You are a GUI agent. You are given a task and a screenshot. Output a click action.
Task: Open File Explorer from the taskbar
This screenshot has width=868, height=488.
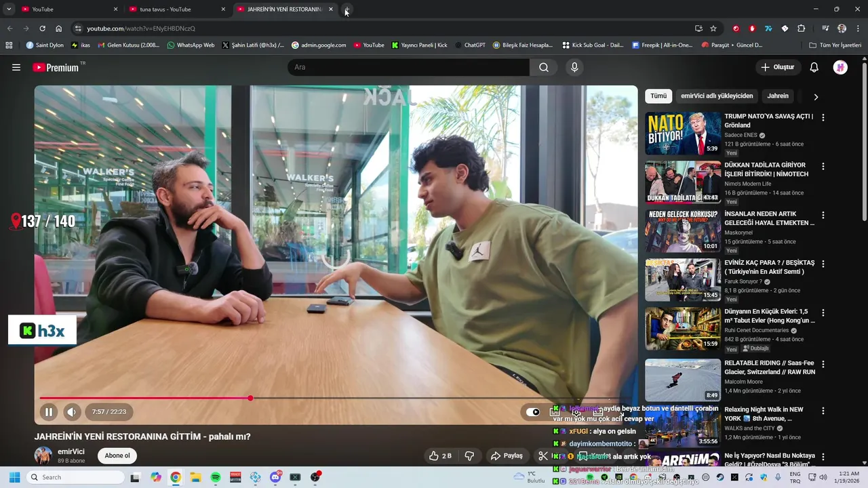195,477
